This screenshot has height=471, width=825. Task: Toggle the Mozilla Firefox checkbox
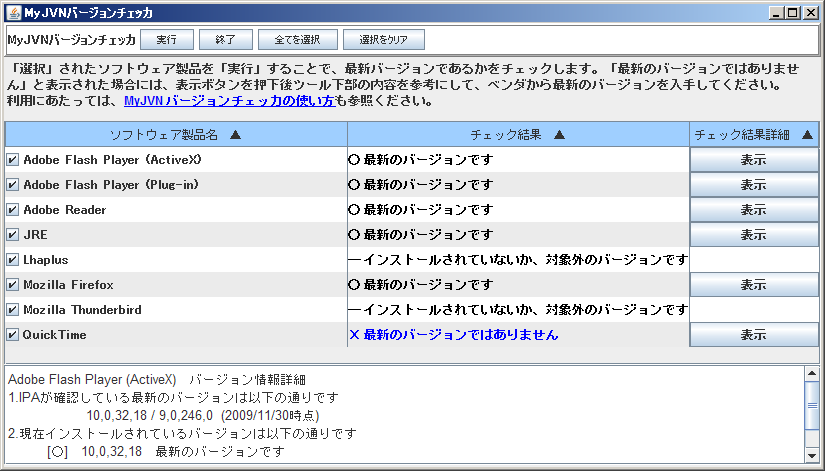13,285
